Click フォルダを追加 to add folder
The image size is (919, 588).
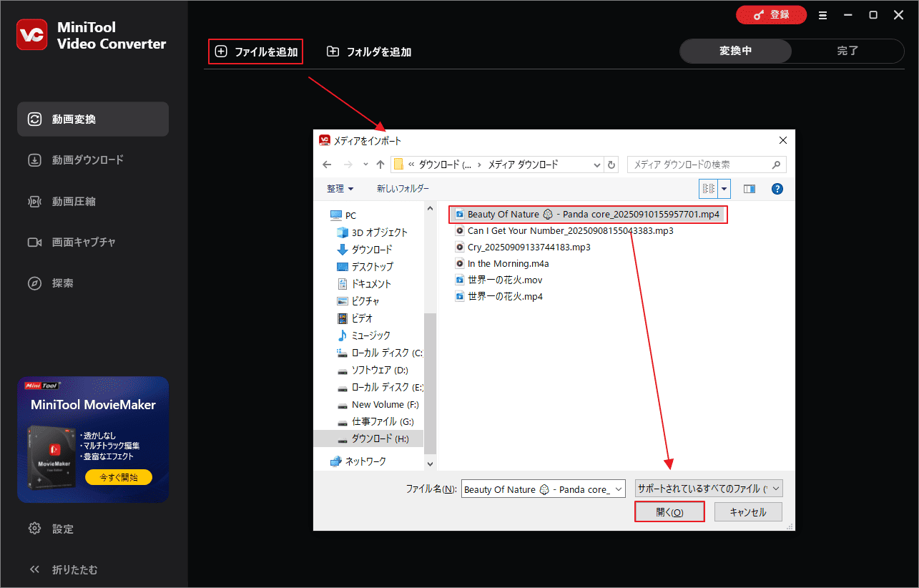pos(369,52)
